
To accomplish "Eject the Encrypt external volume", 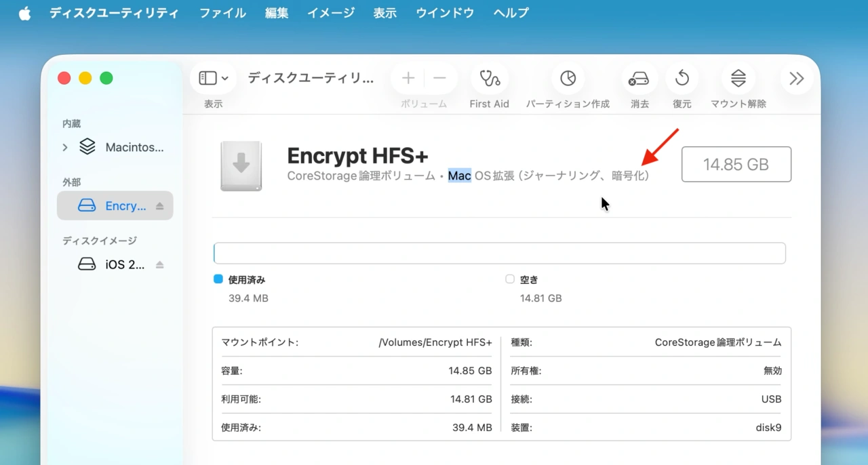I will point(160,206).
